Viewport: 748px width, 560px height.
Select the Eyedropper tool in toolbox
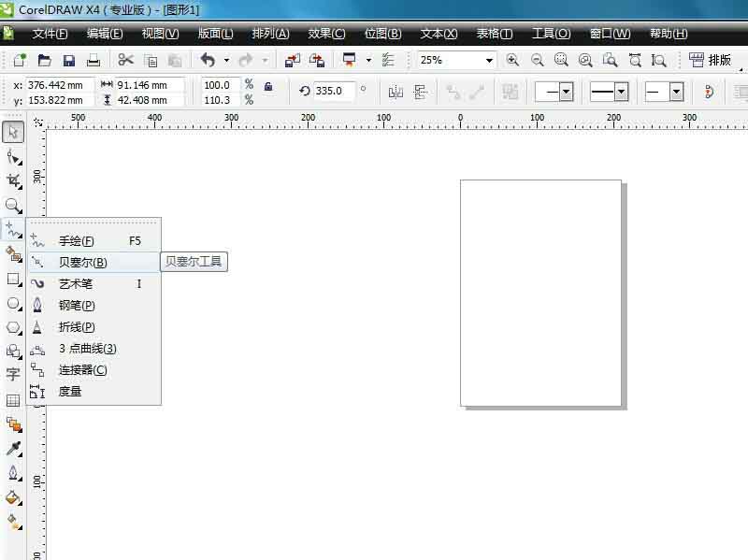pyautogui.click(x=13, y=449)
